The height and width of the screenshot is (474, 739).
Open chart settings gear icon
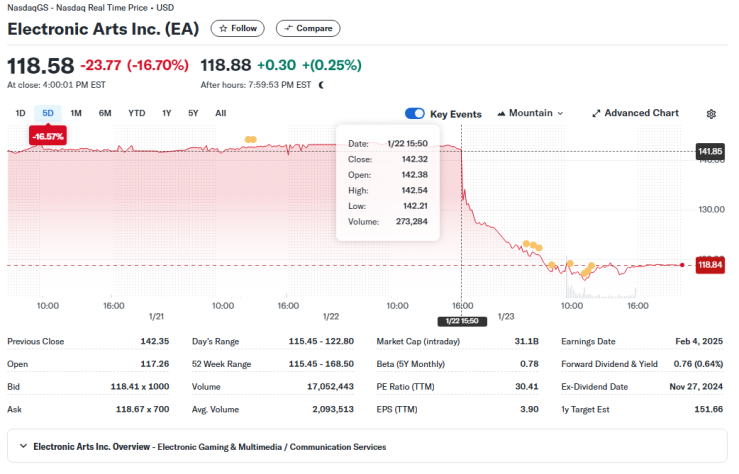pos(711,114)
